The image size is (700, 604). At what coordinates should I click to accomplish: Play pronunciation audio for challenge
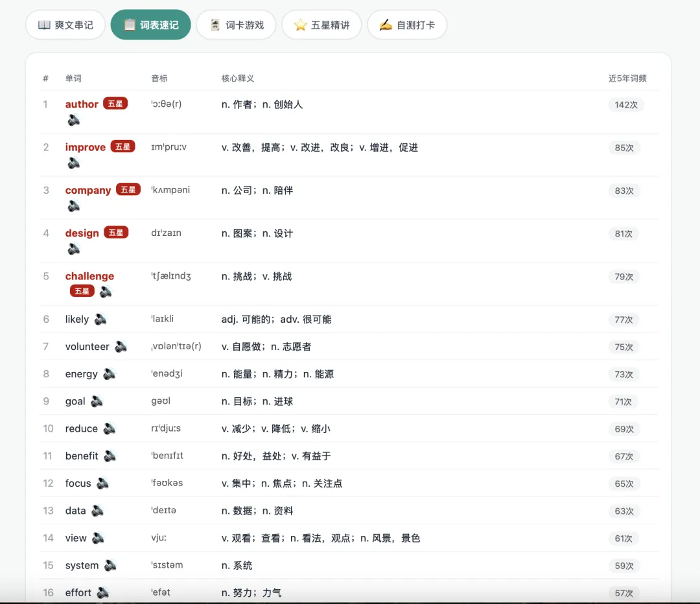(x=106, y=292)
